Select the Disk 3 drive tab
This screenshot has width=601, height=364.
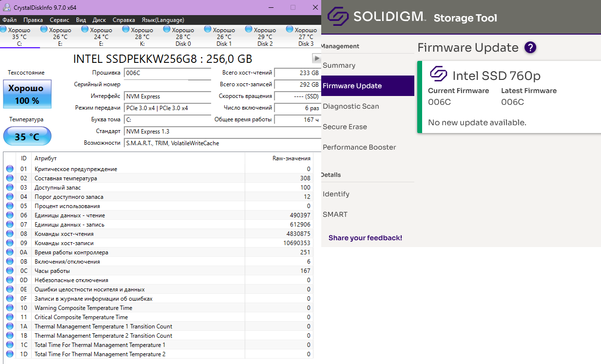click(303, 37)
